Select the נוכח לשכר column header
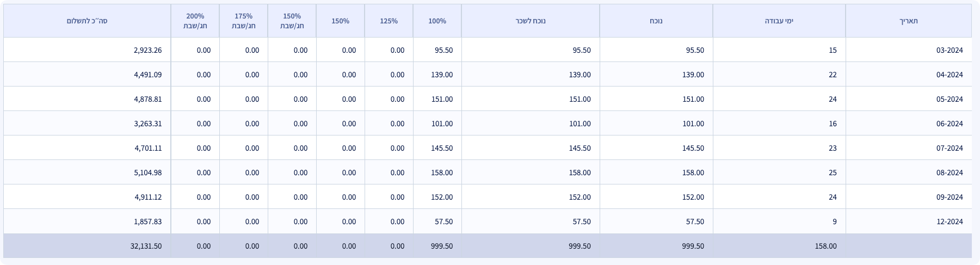 [530, 21]
